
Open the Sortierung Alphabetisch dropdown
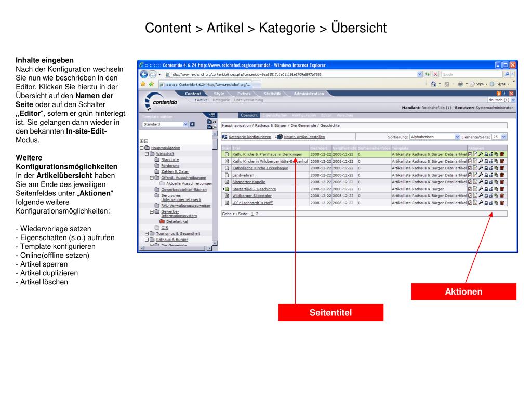435,137
